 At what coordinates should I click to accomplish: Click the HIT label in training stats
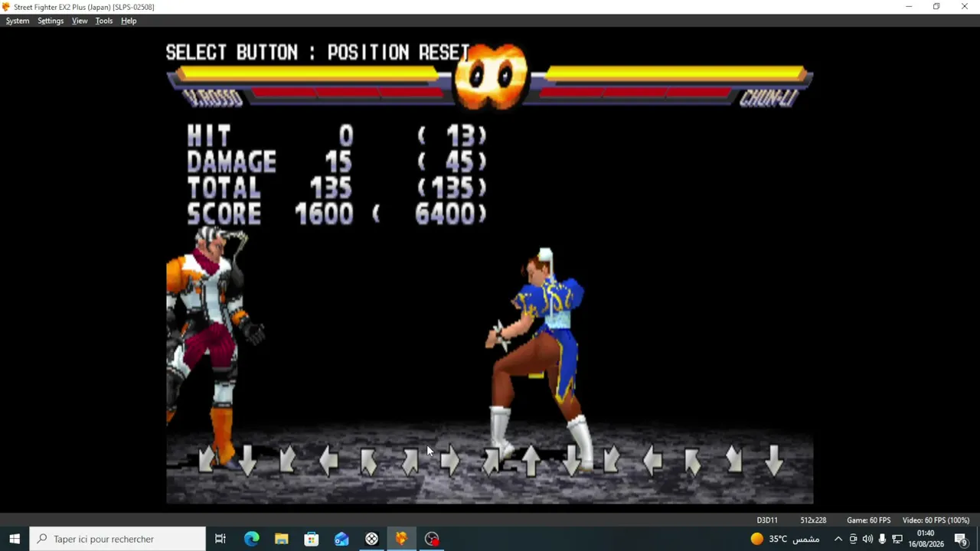(209, 136)
